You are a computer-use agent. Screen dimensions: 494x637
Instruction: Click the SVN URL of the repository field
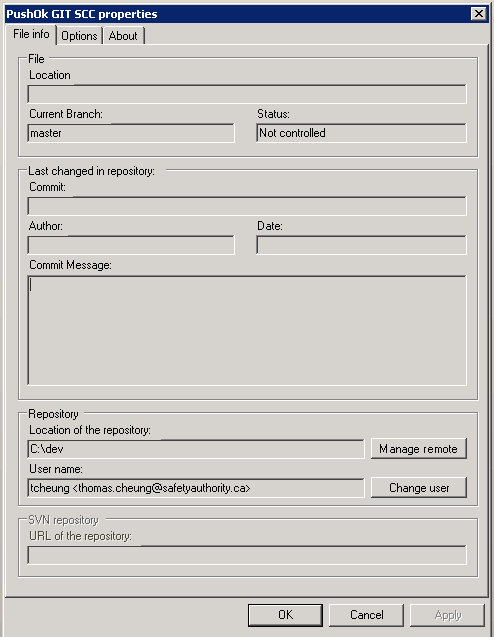247,555
